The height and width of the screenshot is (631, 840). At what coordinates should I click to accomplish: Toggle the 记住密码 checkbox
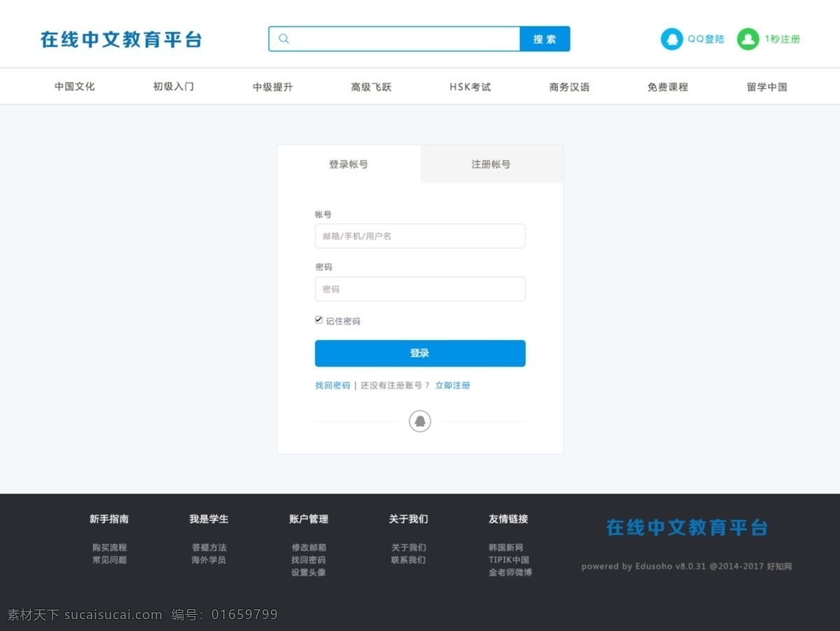(318, 320)
